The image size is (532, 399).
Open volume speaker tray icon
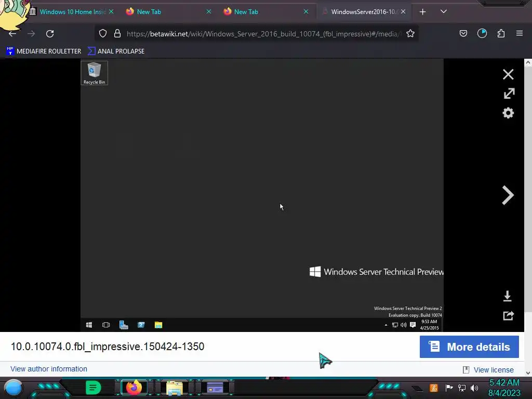click(x=474, y=388)
